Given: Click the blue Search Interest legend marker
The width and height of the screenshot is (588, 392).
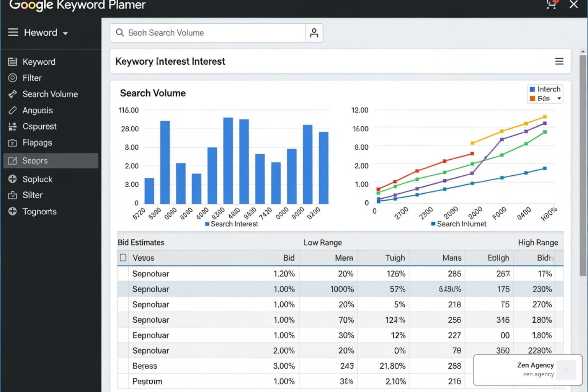Looking at the screenshot, I should pyautogui.click(x=207, y=224).
